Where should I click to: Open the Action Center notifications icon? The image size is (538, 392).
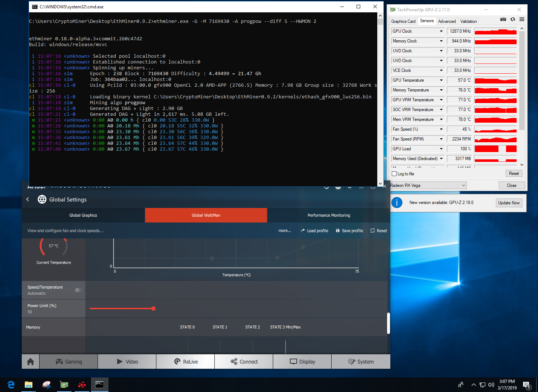pos(527,385)
